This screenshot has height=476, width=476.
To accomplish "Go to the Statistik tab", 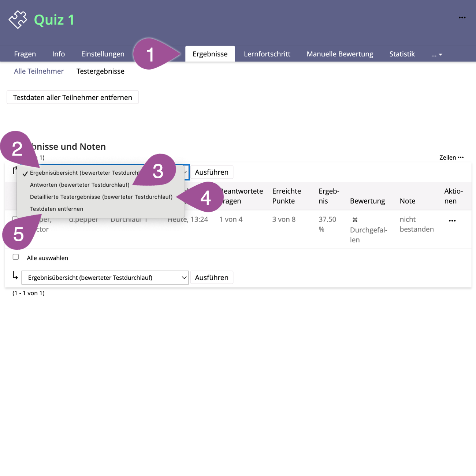I will click(x=402, y=54).
